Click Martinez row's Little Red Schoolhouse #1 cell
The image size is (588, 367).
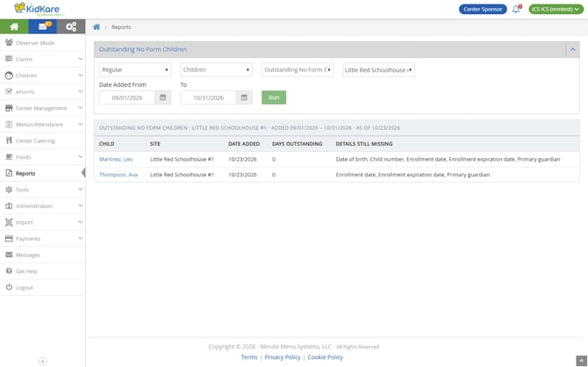point(182,159)
